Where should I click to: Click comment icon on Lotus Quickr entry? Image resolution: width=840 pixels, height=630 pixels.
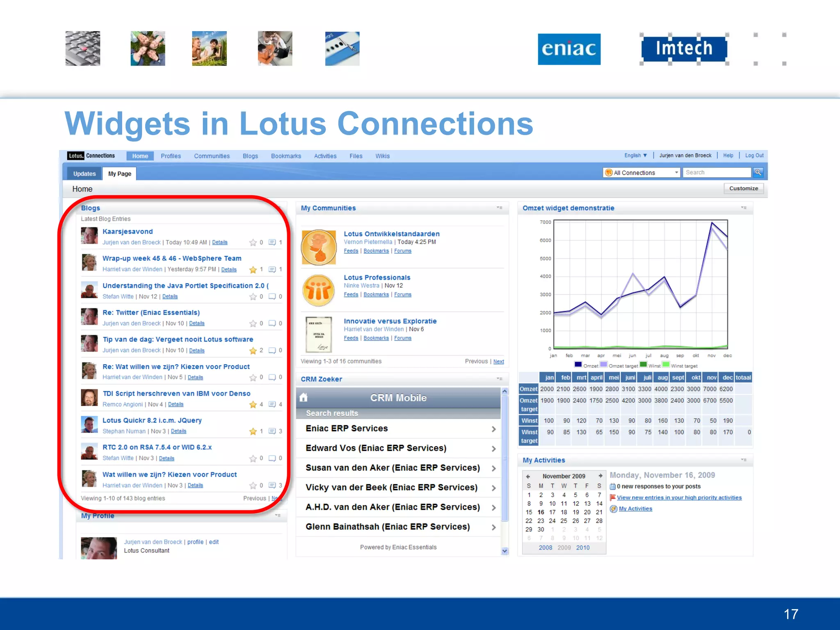pyautogui.click(x=272, y=431)
